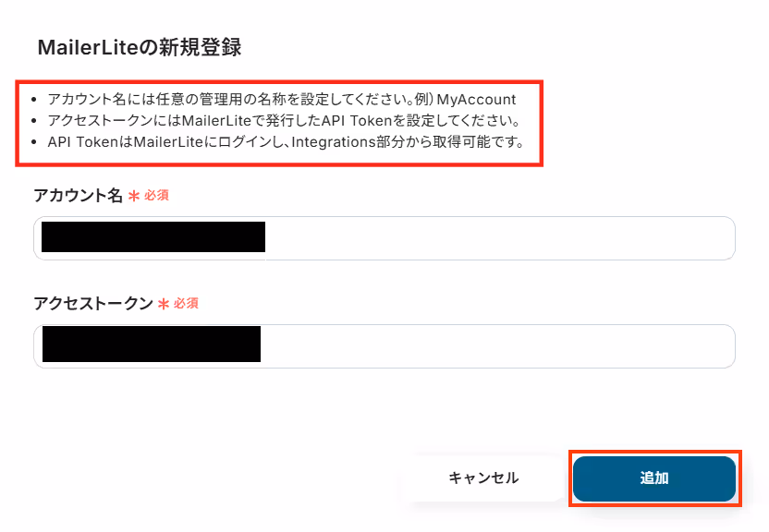Click the 必須 tag next to アカウント名
The height and width of the screenshot is (532, 769).
[156, 196]
